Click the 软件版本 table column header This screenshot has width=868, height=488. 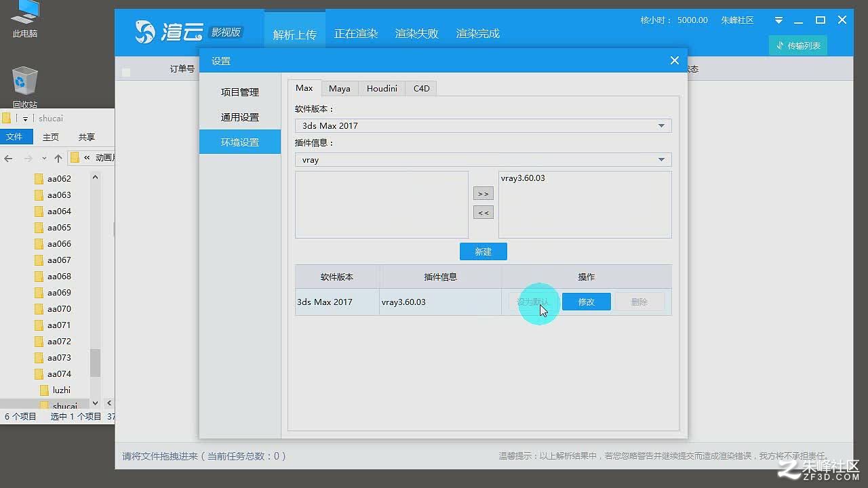point(337,277)
